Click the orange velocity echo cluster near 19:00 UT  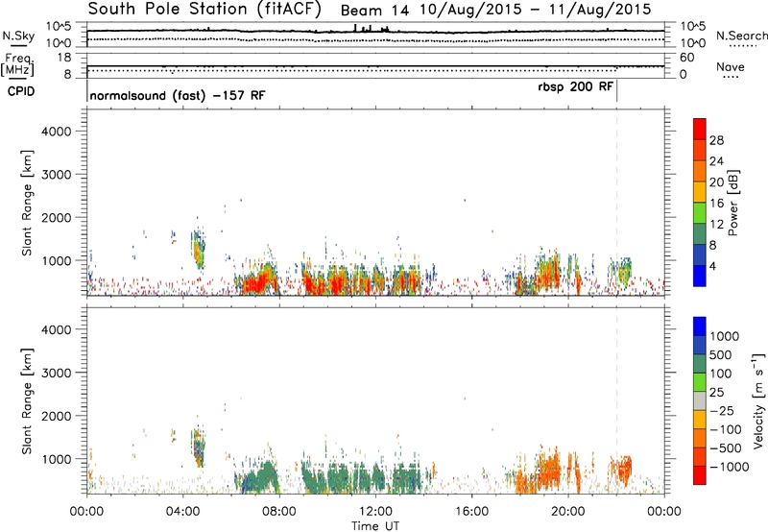click(x=549, y=468)
